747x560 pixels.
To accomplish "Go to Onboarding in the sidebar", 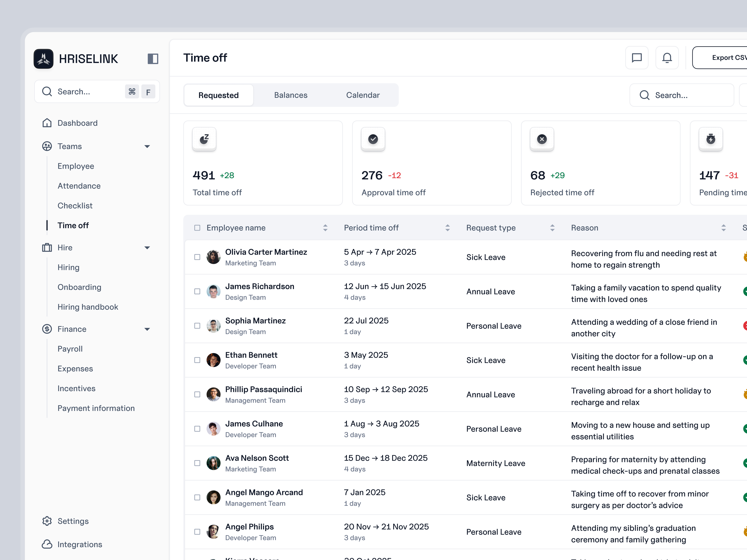I will click(x=79, y=287).
